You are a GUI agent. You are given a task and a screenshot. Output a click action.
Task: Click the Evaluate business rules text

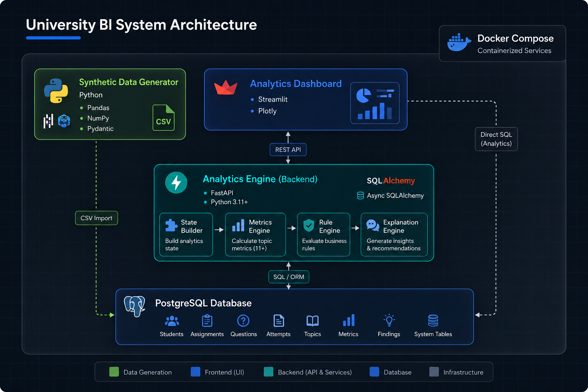coord(324,245)
